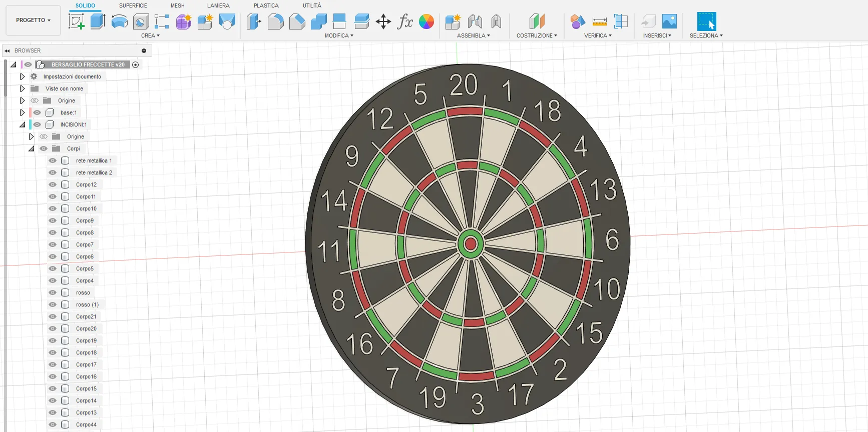
Task: Select the Create Sketch tool
Action: click(x=76, y=21)
